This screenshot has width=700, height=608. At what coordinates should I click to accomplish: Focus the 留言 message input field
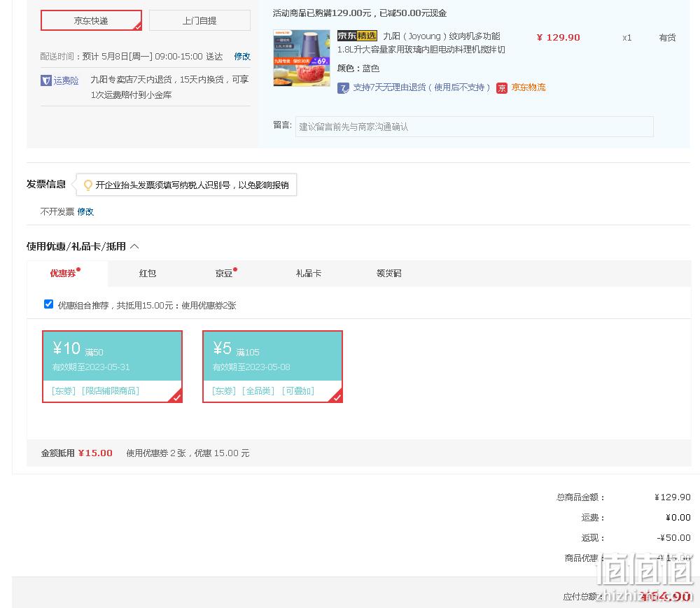pyautogui.click(x=474, y=127)
